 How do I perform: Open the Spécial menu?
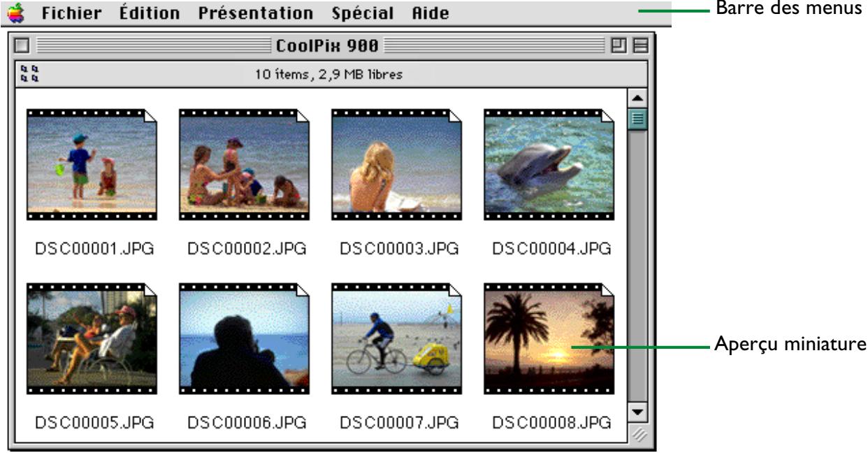(363, 13)
